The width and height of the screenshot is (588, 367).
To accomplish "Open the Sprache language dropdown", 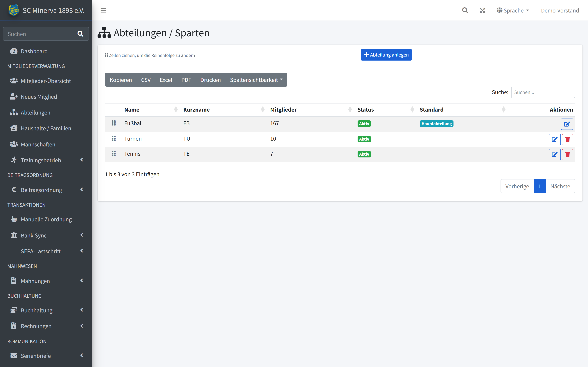I will [513, 10].
